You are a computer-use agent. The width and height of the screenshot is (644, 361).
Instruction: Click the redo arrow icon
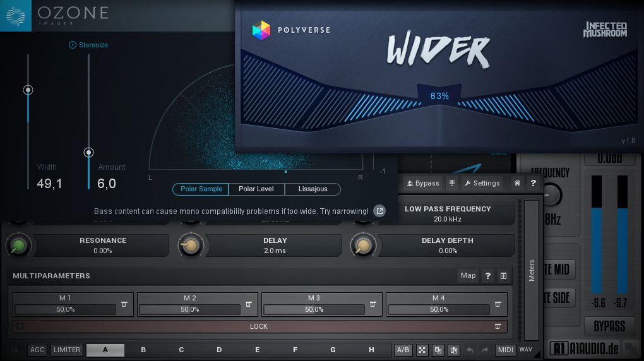(x=486, y=350)
